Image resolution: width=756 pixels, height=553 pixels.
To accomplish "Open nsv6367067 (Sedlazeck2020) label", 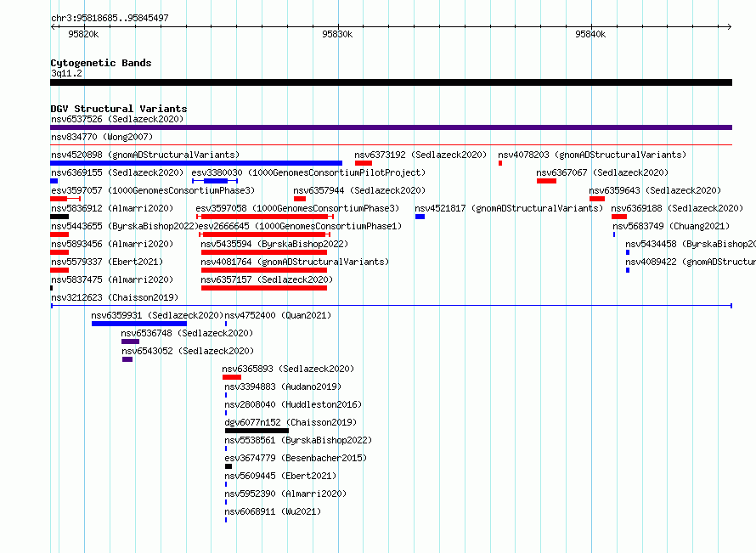I will pyautogui.click(x=602, y=172).
